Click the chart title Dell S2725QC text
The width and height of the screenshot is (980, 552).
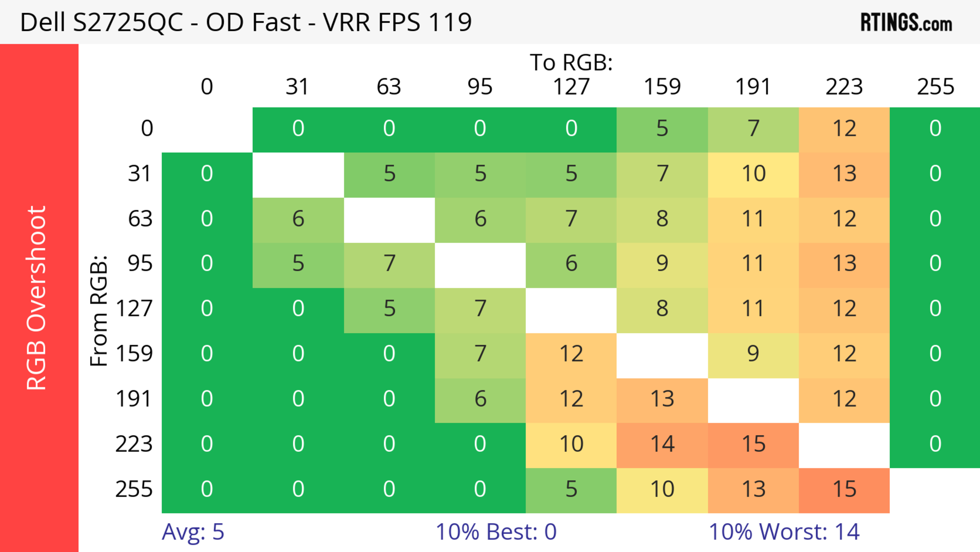coord(245,22)
